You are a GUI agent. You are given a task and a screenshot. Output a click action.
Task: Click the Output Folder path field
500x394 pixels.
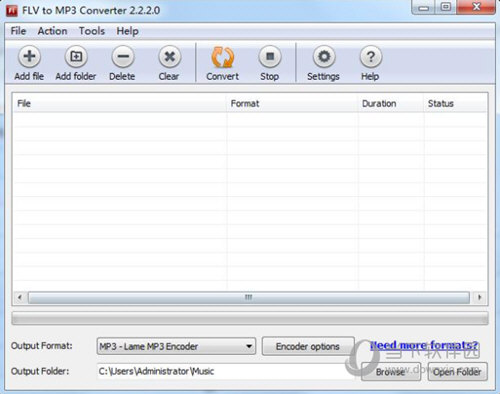(x=226, y=371)
